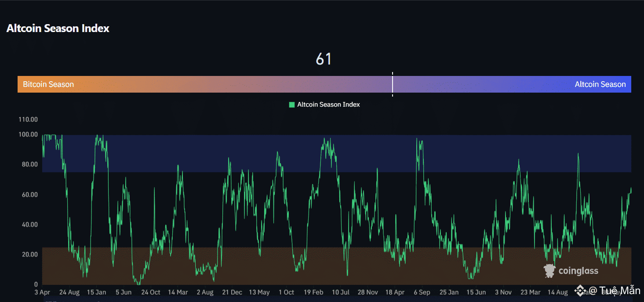Click the coinglass bull mascot logo

coord(549,271)
